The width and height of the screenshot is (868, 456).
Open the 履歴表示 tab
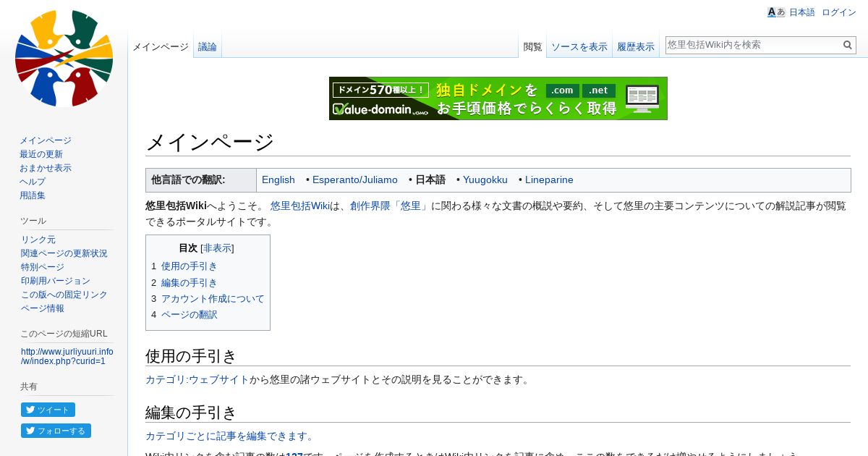(636, 46)
